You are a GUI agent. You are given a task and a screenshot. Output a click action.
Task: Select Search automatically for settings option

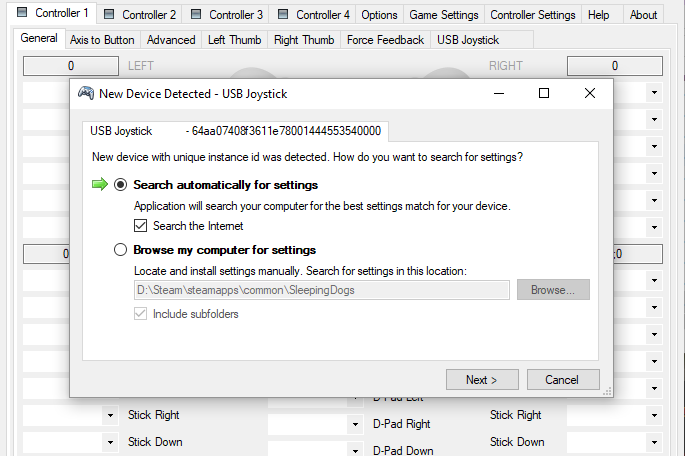click(x=121, y=185)
